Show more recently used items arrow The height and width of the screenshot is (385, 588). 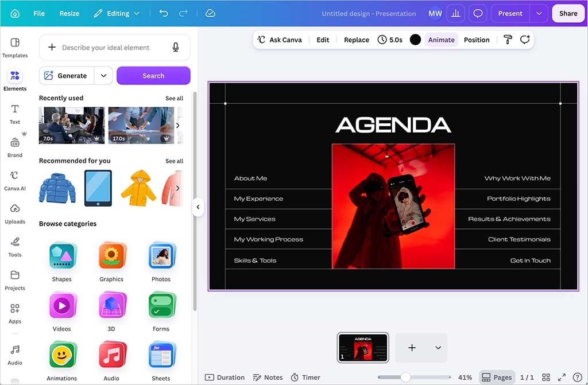point(178,125)
